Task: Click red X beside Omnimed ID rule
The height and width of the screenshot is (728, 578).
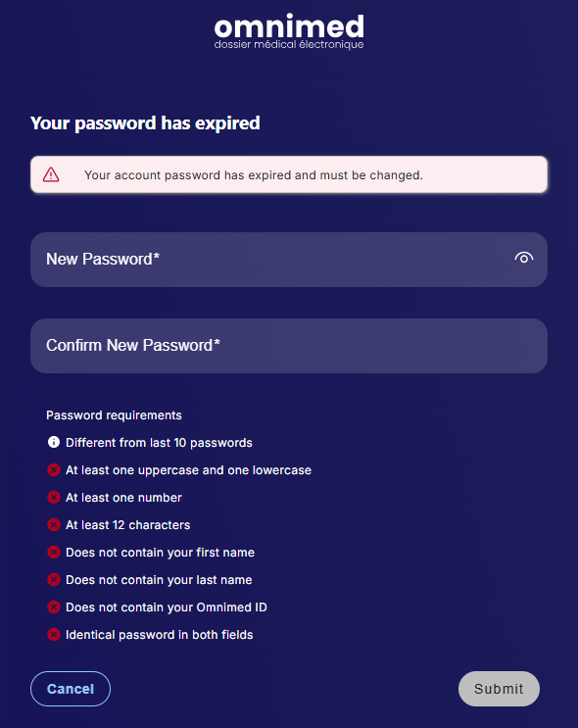Action: point(54,607)
